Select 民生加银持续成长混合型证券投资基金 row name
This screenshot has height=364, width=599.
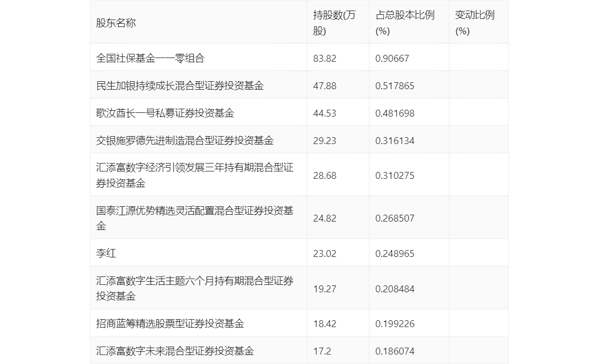point(180,85)
